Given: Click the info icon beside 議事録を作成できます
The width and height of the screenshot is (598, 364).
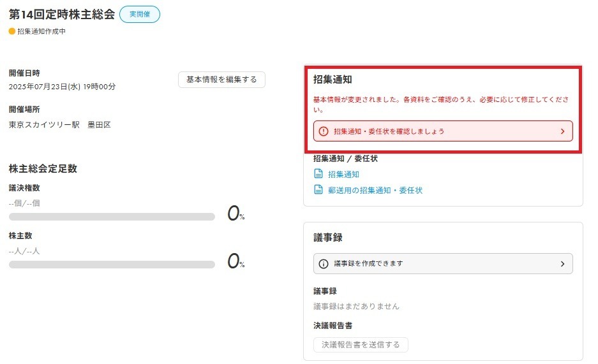Looking at the screenshot, I should tap(324, 264).
